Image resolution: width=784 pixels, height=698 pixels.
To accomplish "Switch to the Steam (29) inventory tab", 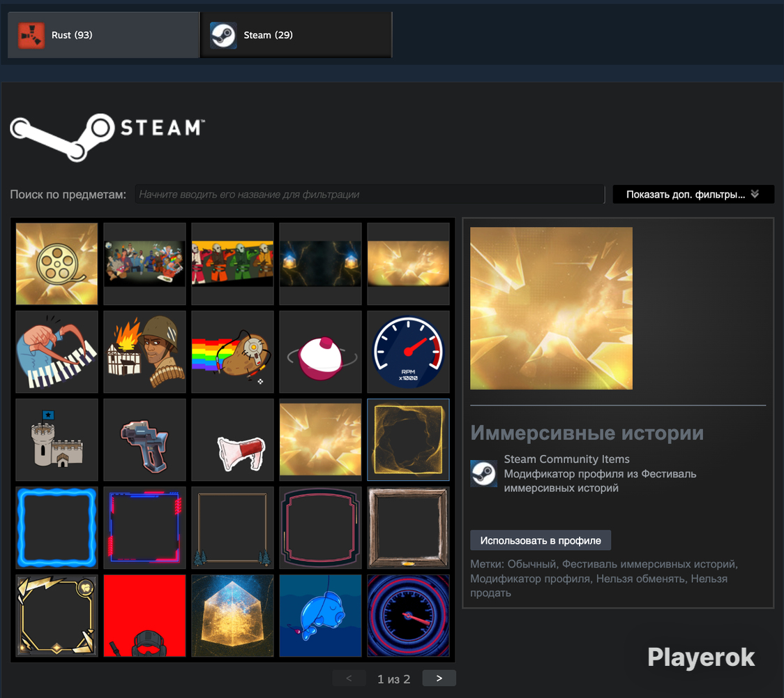I will (x=296, y=35).
